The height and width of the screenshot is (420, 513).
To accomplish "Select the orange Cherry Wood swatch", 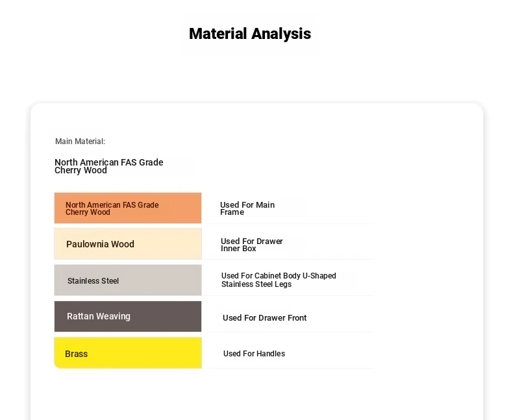I will coord(128,208).
